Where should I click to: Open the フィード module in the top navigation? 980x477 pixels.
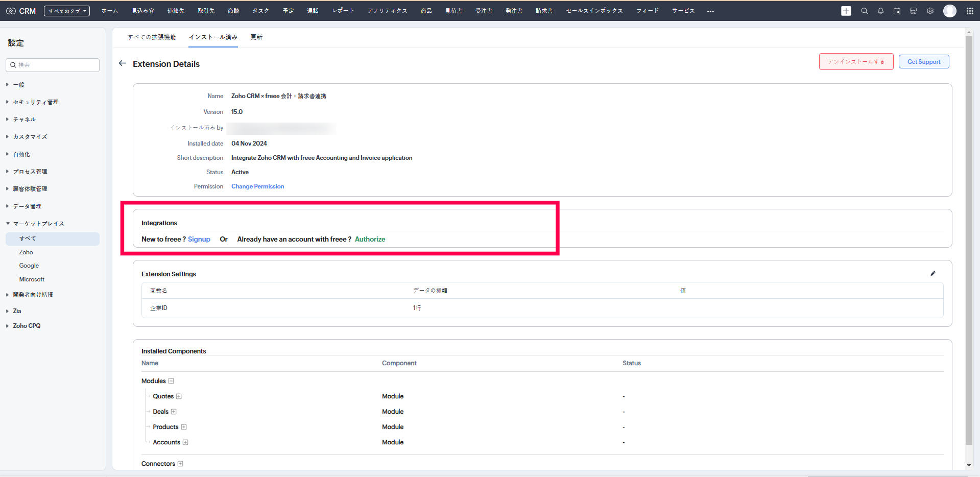tap(648, 11)
